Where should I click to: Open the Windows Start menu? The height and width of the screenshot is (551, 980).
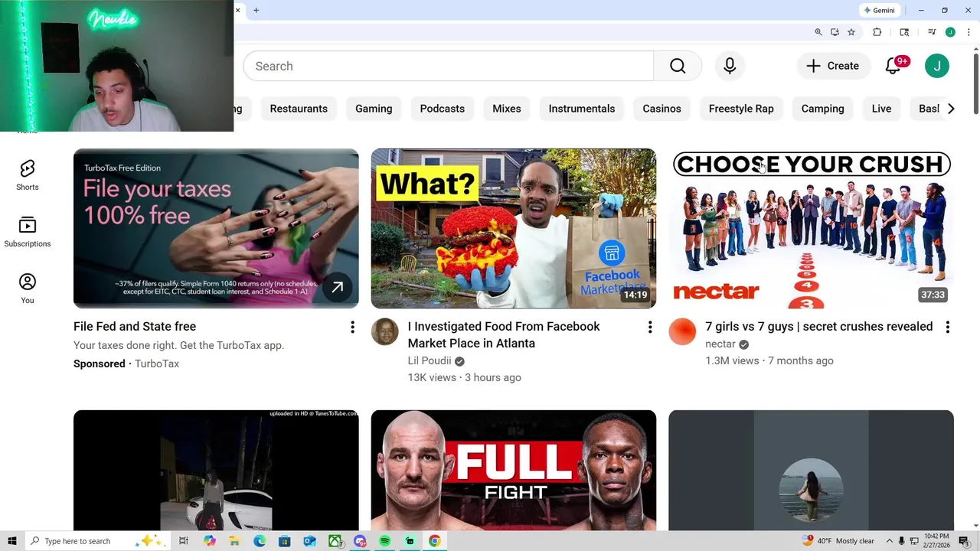12,541
